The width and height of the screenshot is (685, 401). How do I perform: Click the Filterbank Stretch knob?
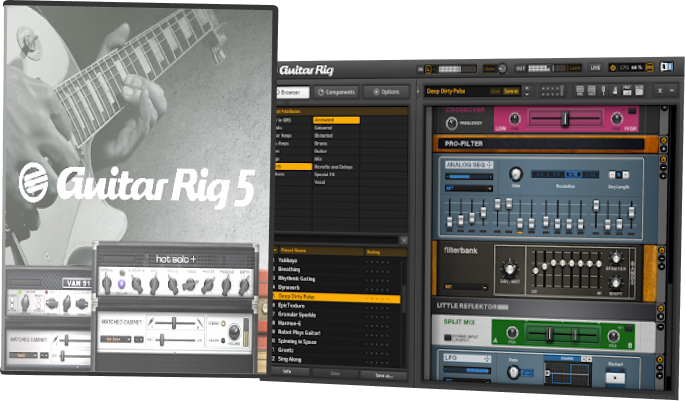pos(616,258)
